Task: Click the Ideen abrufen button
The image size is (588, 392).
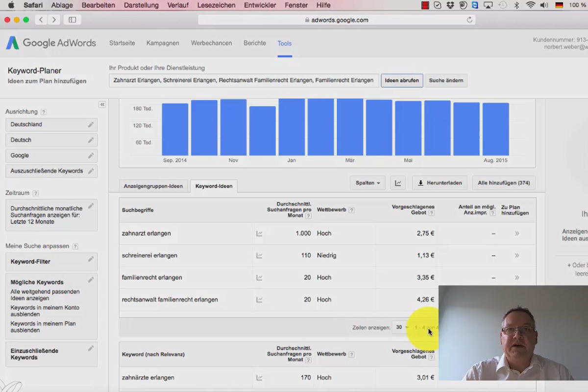Action: 402,80
